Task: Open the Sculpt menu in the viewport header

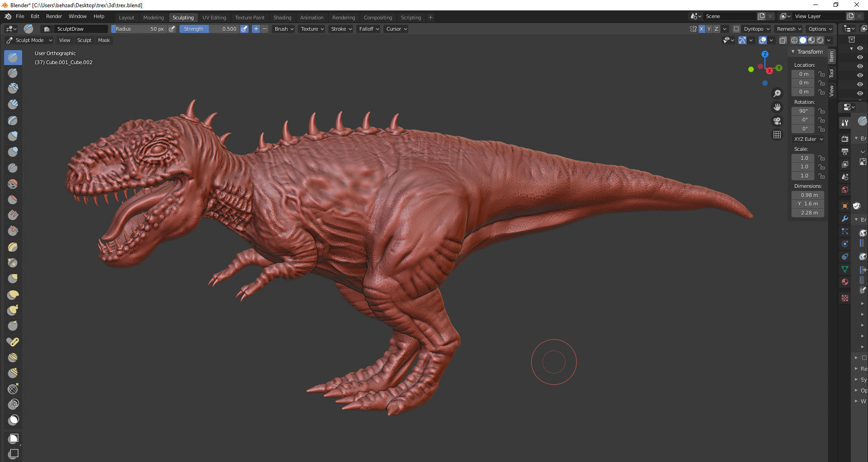Action: (x=84, y=40)
